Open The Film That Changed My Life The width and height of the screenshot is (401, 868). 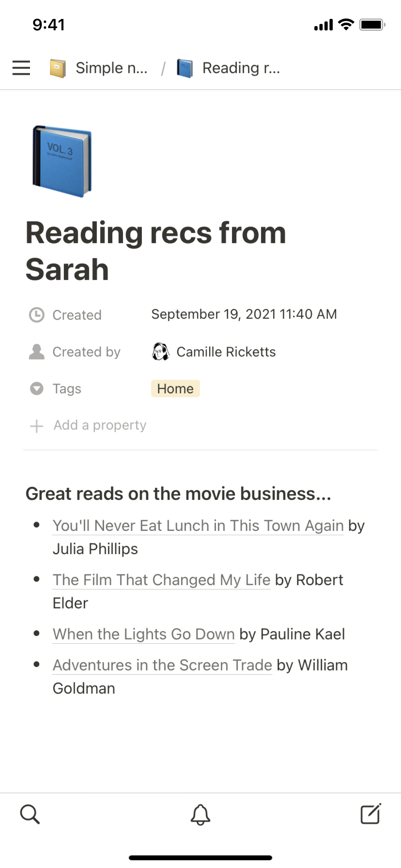click(x=161, y=580)
